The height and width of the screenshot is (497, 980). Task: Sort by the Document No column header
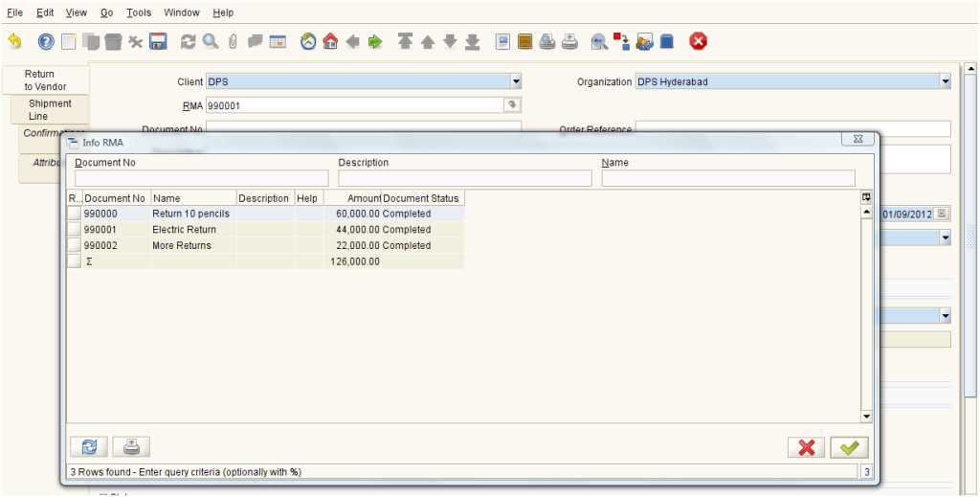tap(117, 198)
